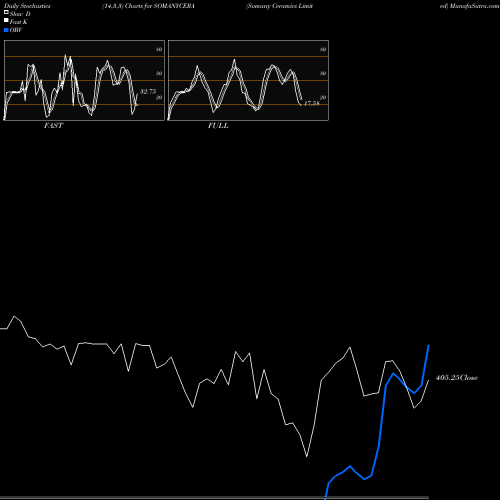This screenshot has height=500, width=500.
Task: Click the 80 level label in FAST chart
Action: [x=159, y=49]
